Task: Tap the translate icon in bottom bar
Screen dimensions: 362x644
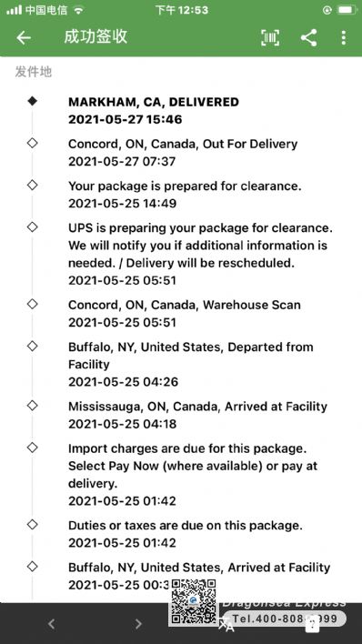Action: pyautogui.click(x=226, y=625)
